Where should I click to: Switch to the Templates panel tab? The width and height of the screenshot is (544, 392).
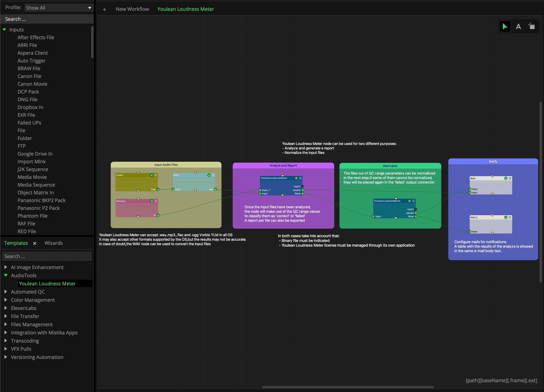(16, 243)
